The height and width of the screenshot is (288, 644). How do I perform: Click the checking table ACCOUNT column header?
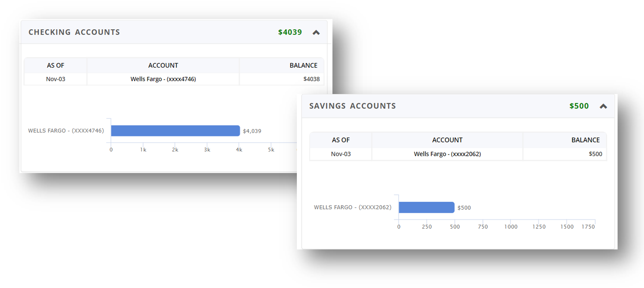click(163, 65)
